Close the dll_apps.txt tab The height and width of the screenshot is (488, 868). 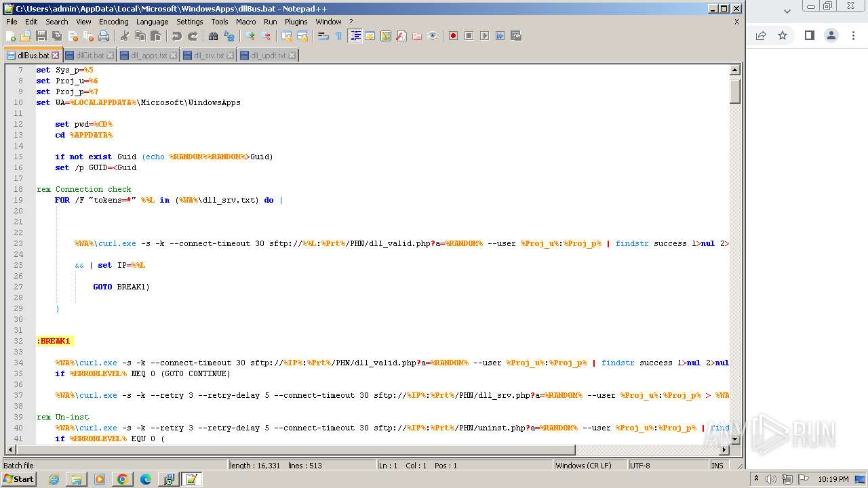(x=173, y=56)
